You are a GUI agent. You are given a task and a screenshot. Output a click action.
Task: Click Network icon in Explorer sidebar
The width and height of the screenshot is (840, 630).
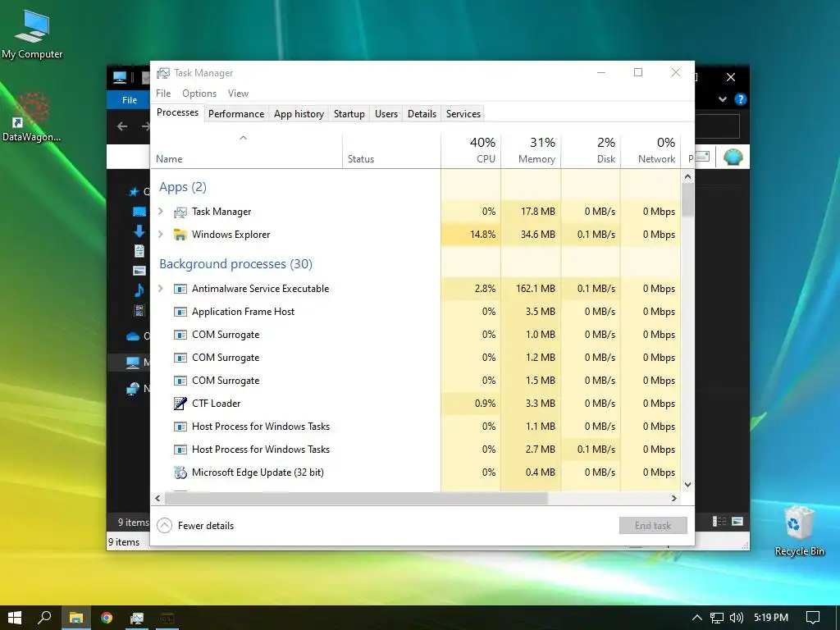point(132,389)
